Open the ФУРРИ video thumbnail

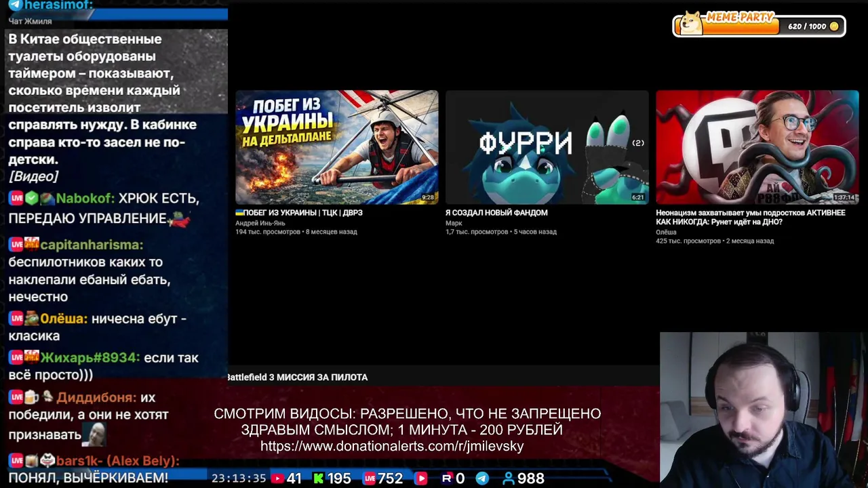point(547,147)
